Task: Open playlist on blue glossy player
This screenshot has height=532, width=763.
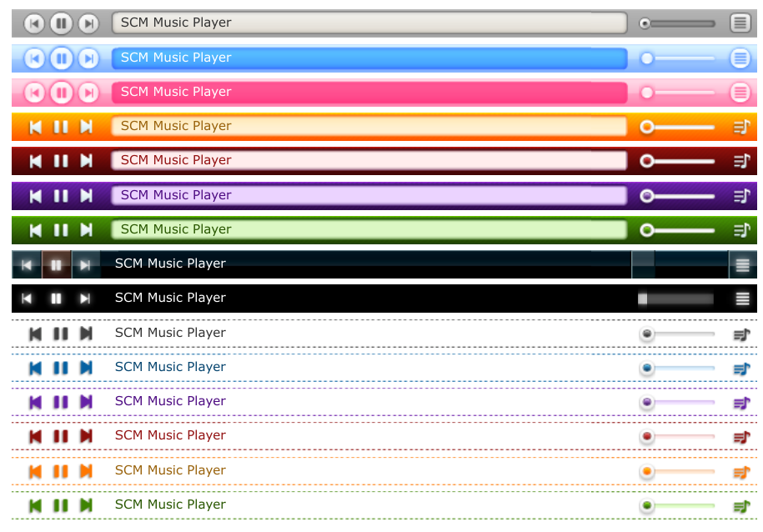Action: (740, 58)
